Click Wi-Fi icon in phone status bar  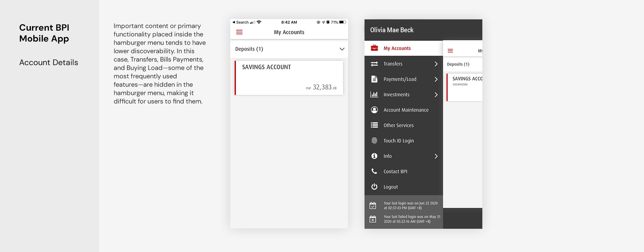click(259, 22)
